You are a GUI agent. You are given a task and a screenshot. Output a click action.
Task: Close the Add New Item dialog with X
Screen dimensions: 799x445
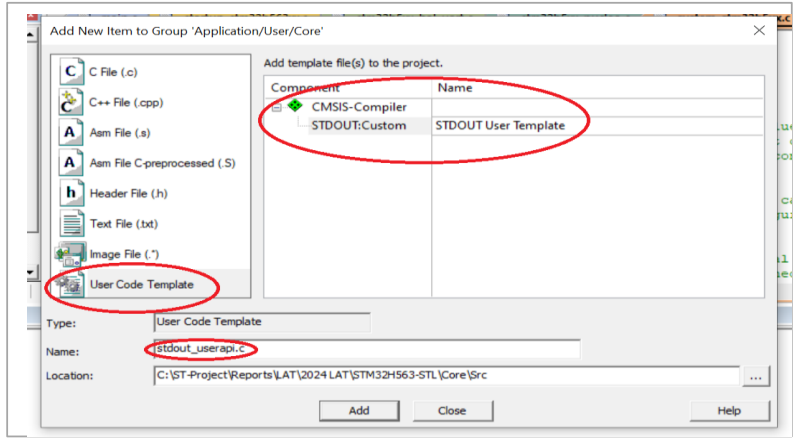point(759,31)
